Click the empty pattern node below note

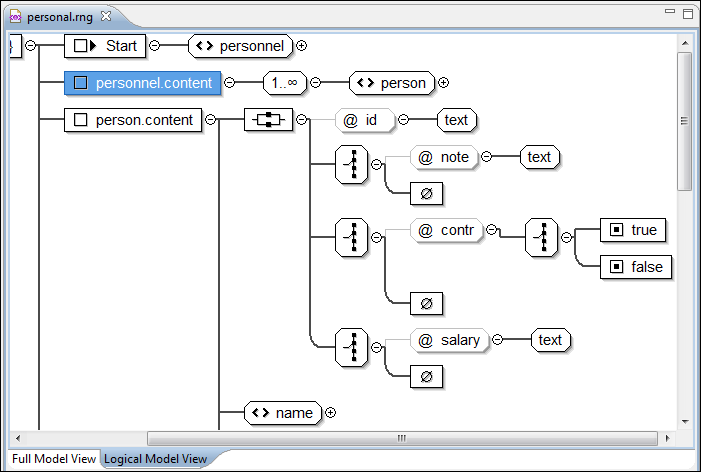pos(426,195)
